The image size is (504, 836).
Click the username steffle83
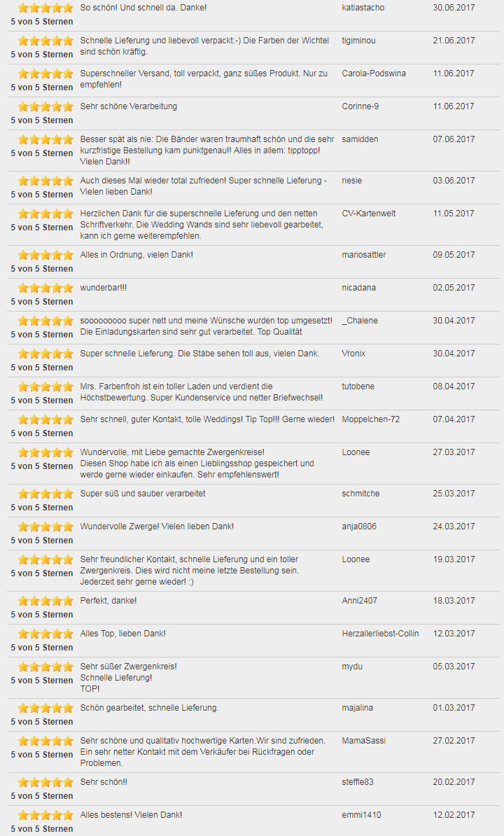click(x=358, y=781)
